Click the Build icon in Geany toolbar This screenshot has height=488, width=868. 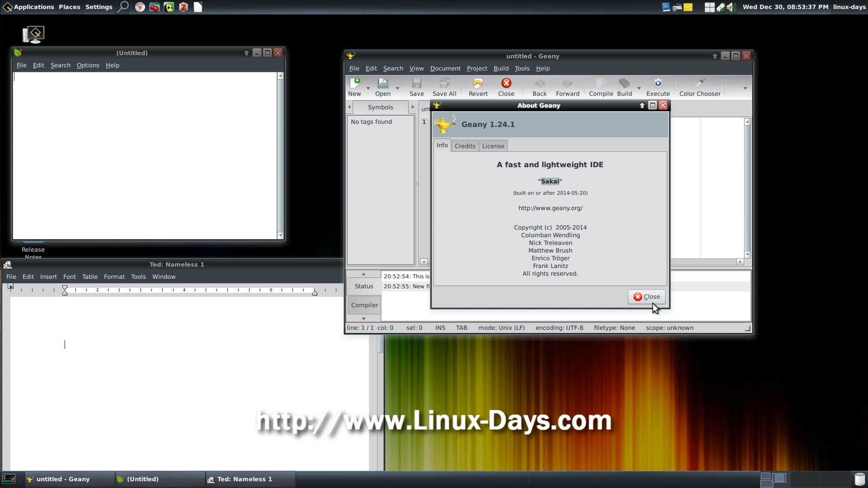pyautogui.click(x=624, y=83)
